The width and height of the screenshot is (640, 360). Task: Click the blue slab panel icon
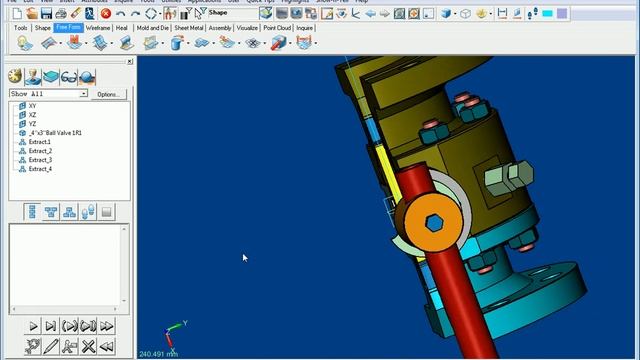pyautogui.click(x=51, y=77)
